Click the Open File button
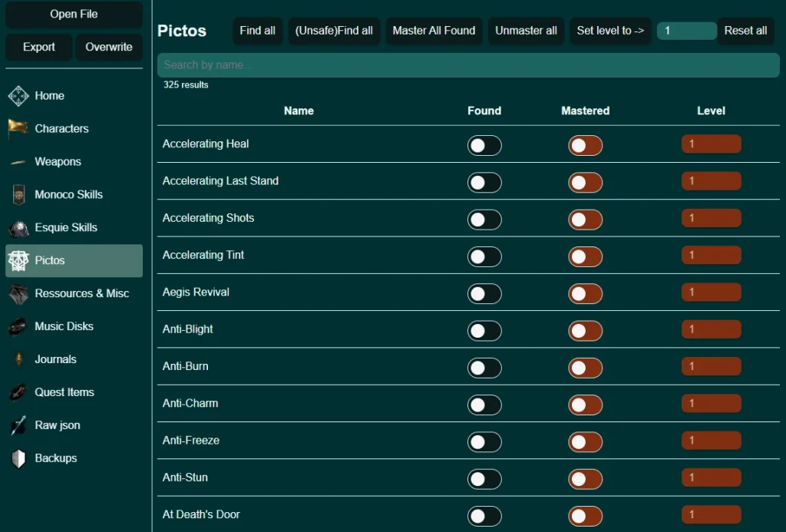This screenshot has height=532, width=786. [x=74, y=15]
